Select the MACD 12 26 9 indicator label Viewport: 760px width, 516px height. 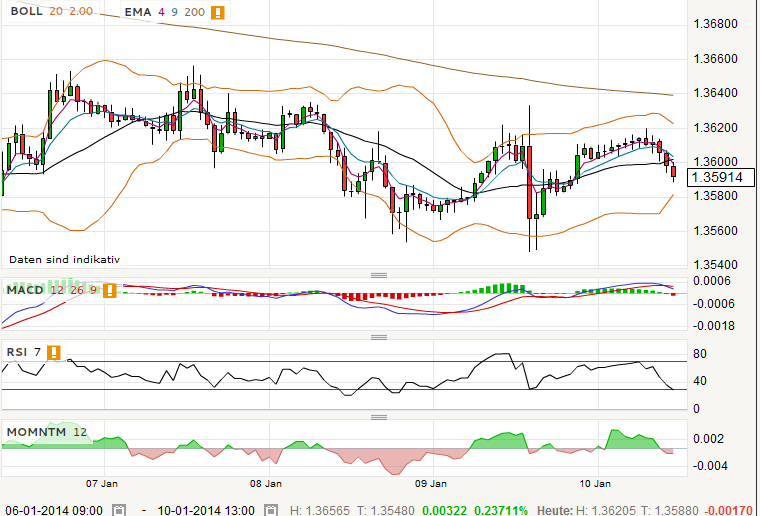[52, 290]
